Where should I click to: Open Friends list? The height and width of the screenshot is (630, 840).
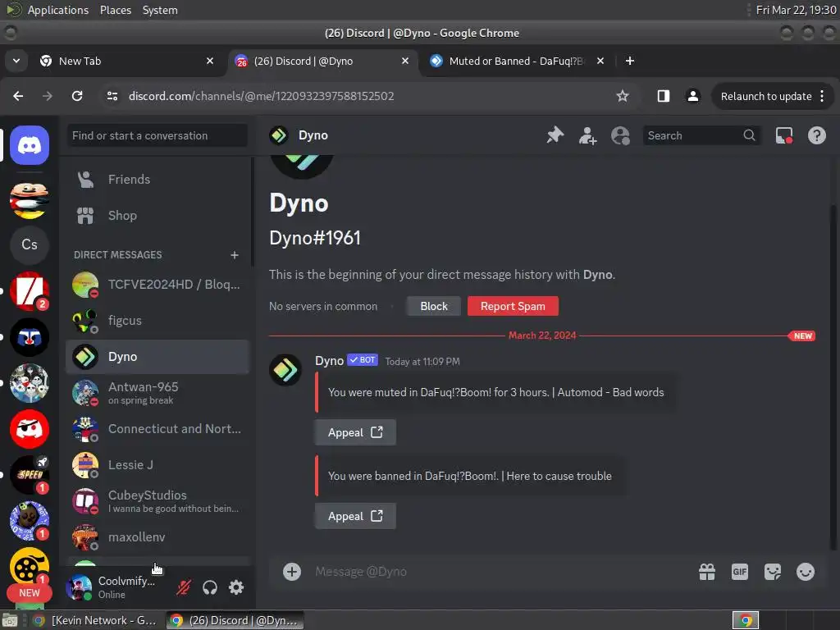click(157, 179)
